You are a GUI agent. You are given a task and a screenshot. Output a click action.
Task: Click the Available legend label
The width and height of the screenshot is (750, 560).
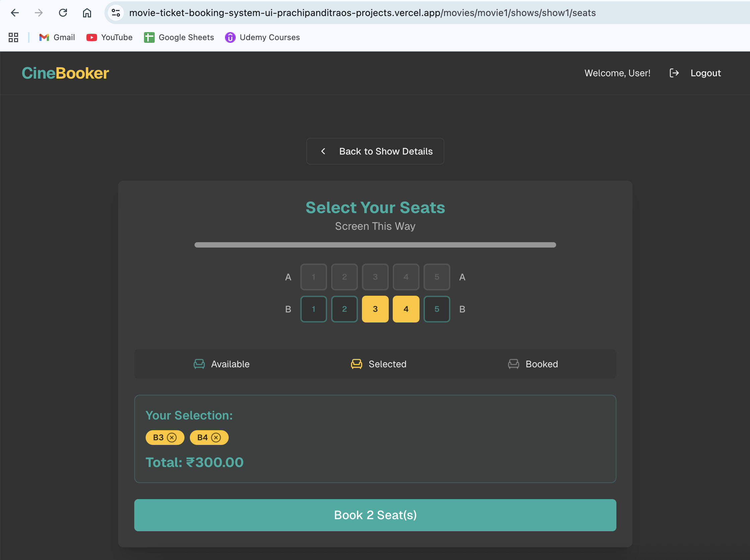(x=230, y=364)
